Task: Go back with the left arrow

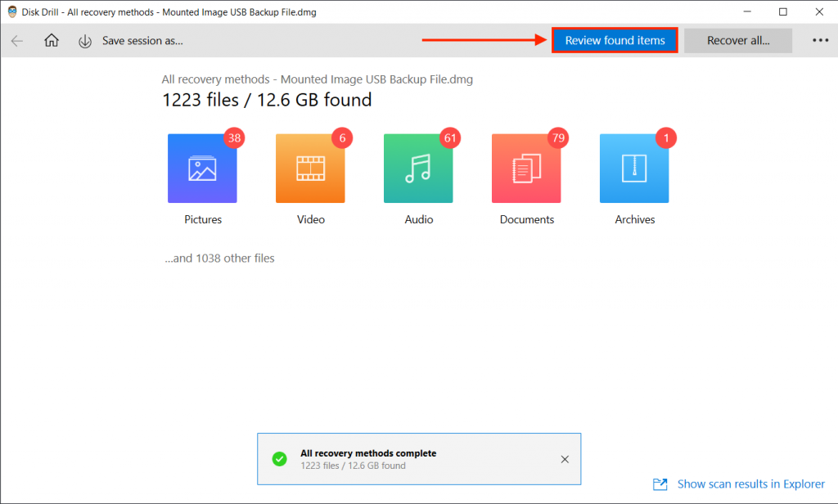Action: (17, 41)
